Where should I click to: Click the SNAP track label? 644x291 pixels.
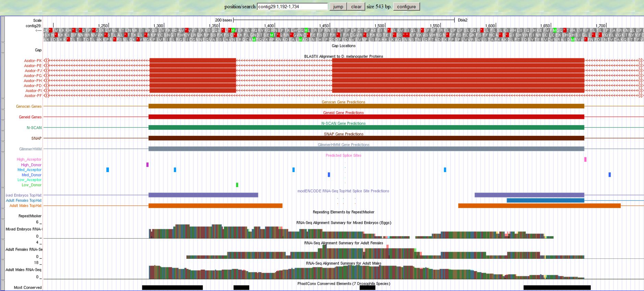(36, 138)
